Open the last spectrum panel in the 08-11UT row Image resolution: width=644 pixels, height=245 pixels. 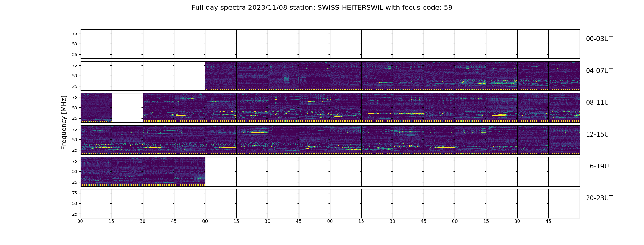point(564,108)
